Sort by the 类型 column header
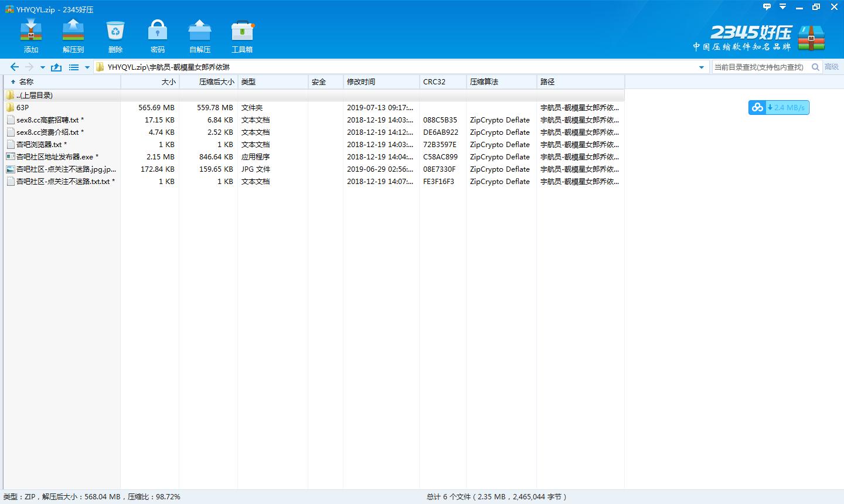 click(273, 81)
